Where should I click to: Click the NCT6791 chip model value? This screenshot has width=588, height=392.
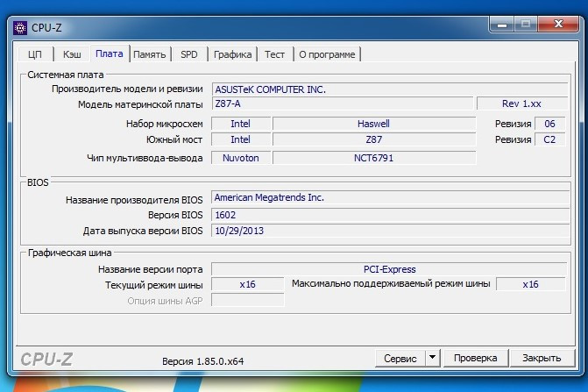pos(374,158)
